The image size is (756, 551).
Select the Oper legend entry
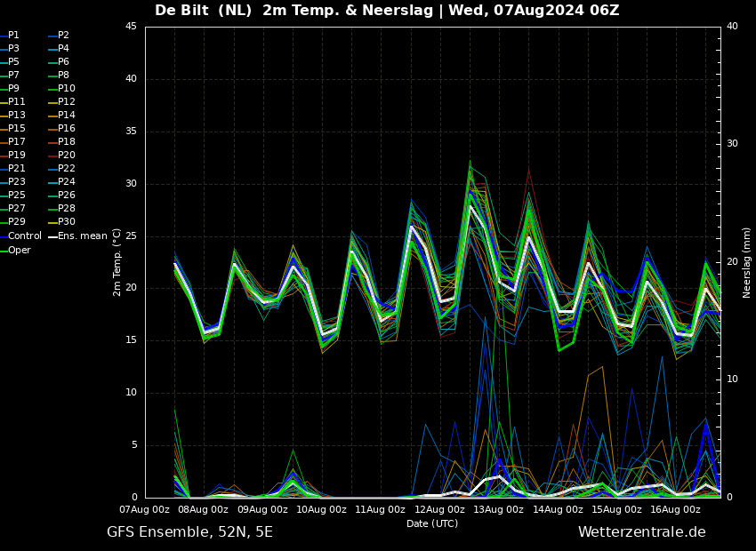point(20,250)
